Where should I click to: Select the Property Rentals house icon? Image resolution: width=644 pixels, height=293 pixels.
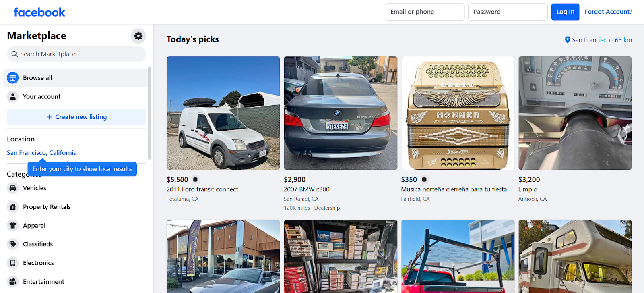pyautogui.click(x=13, y=207)
